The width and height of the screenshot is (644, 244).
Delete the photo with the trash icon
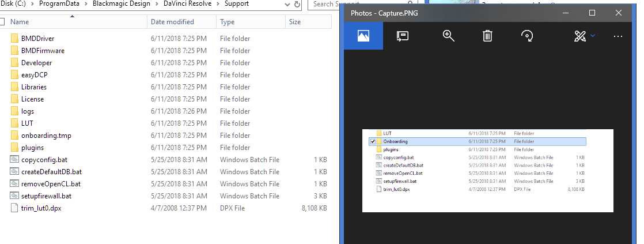487,36
